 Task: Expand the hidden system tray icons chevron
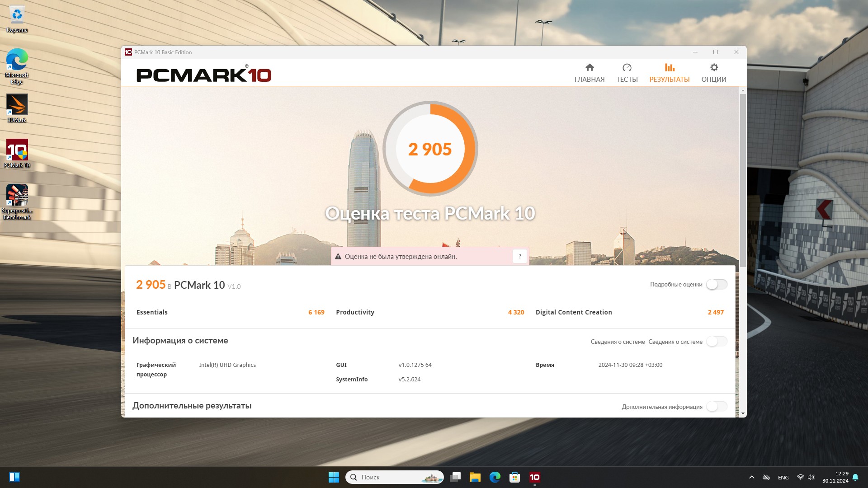(751, 477)
